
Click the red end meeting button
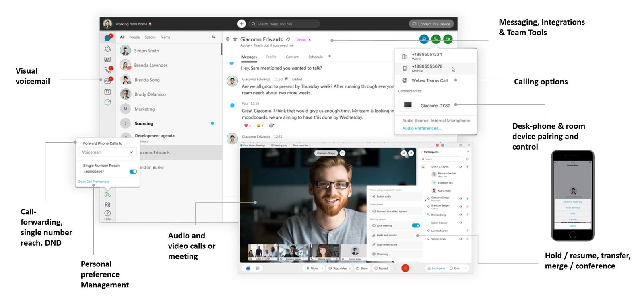click(x=405, y=268)
